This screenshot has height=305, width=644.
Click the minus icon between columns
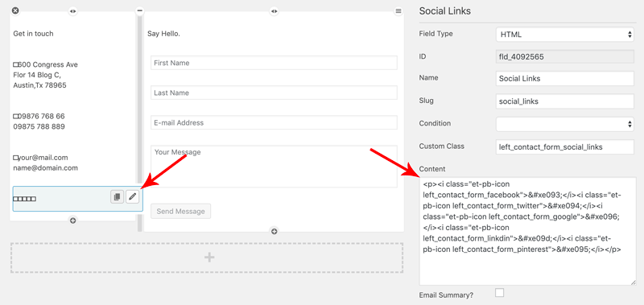140,11
